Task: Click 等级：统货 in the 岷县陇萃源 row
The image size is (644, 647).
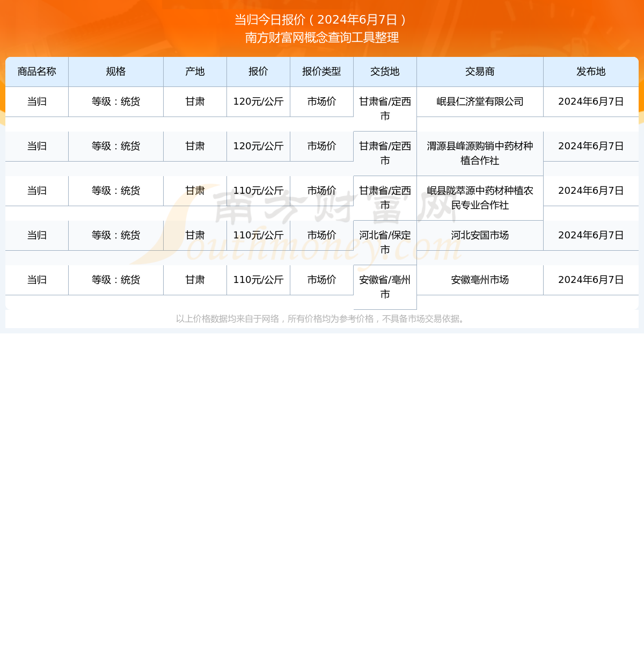Action: coord(116,191)
